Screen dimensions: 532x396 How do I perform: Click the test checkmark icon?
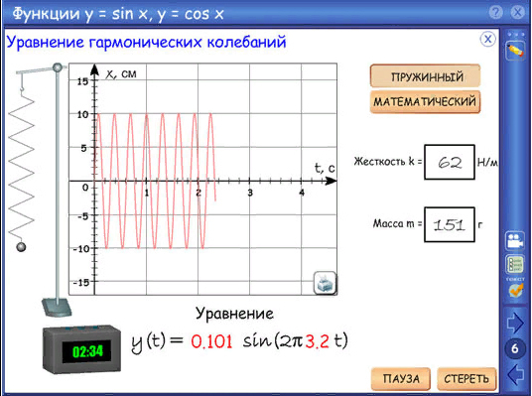(x=515, y=290)
